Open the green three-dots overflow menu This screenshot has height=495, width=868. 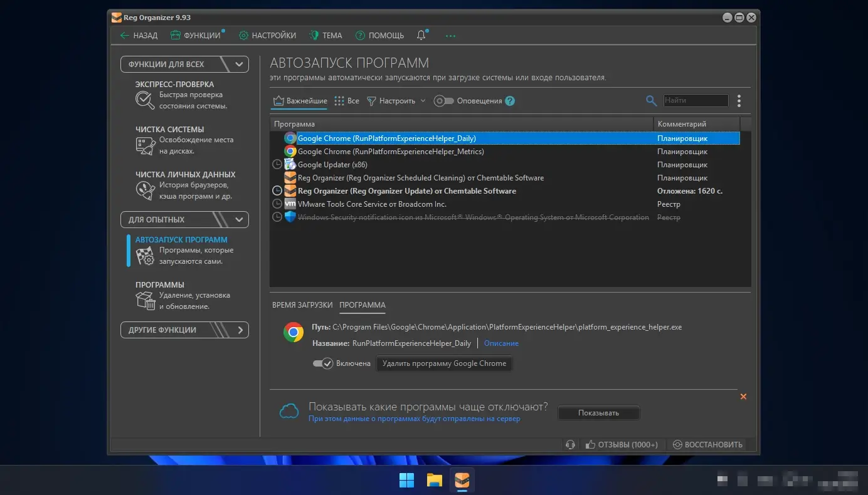click(x=450, y=36)
